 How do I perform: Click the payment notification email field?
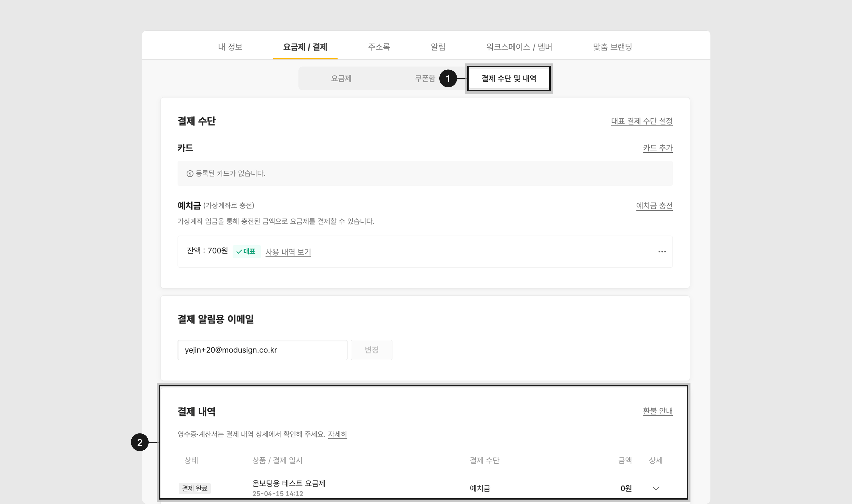262,350
